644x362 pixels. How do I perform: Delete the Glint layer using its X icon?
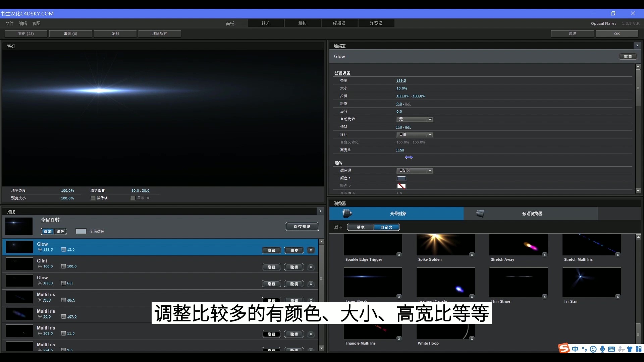tap(311, 267)
